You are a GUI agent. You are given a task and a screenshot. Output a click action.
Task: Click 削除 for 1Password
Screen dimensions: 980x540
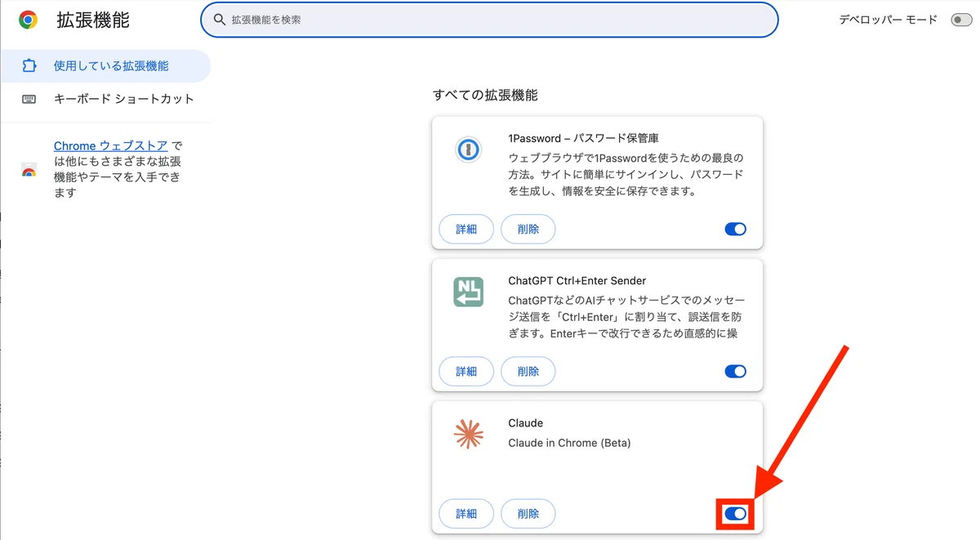tap(528, 230)
